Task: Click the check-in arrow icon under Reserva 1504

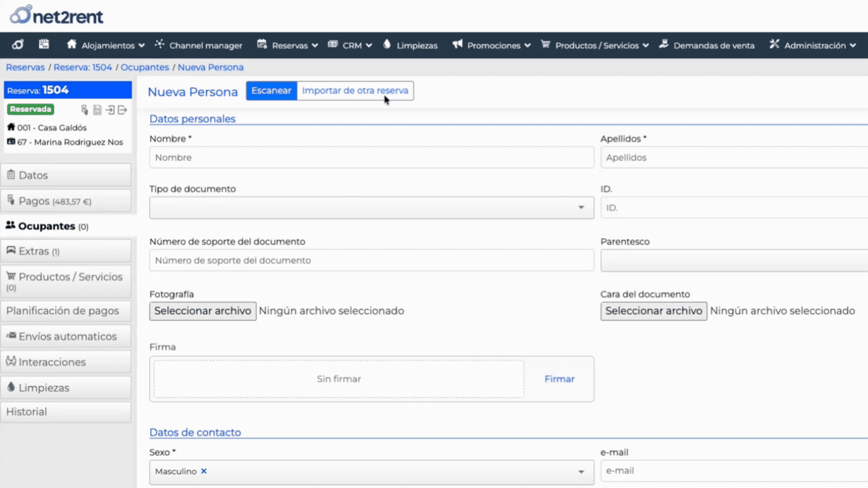Action: coord(110,110)
